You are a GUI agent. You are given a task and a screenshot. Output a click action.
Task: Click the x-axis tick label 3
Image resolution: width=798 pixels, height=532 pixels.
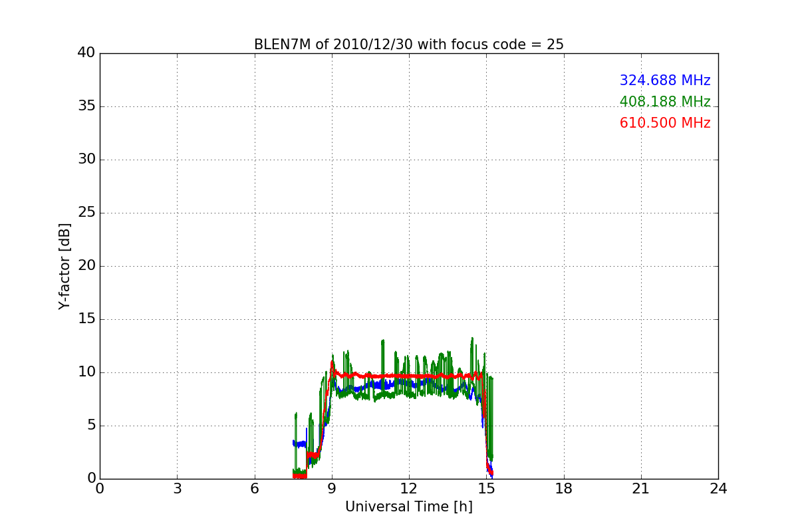coord(177,489)
